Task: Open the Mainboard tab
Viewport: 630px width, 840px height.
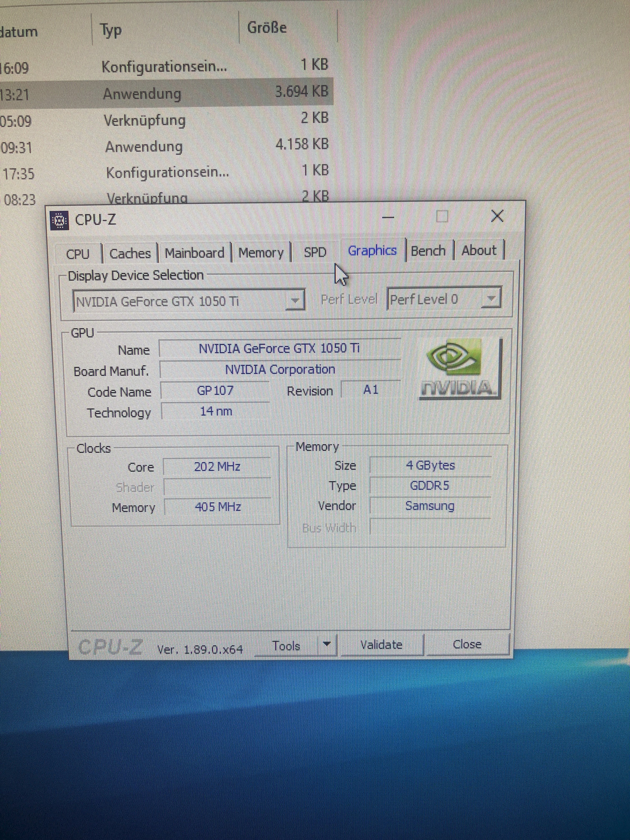Action: click(194, 253)
